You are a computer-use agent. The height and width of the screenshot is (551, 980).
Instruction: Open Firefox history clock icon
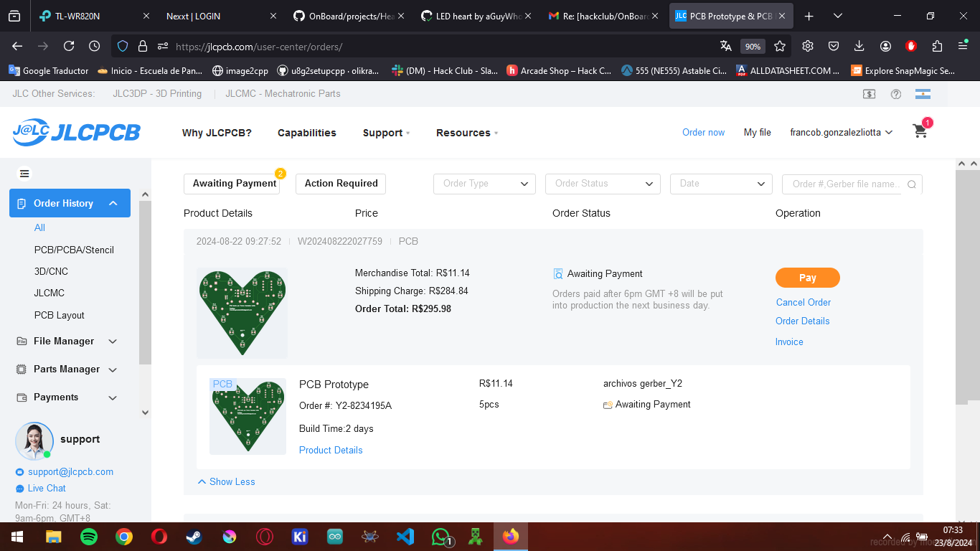pyautogui.click(x=94, y=46)
